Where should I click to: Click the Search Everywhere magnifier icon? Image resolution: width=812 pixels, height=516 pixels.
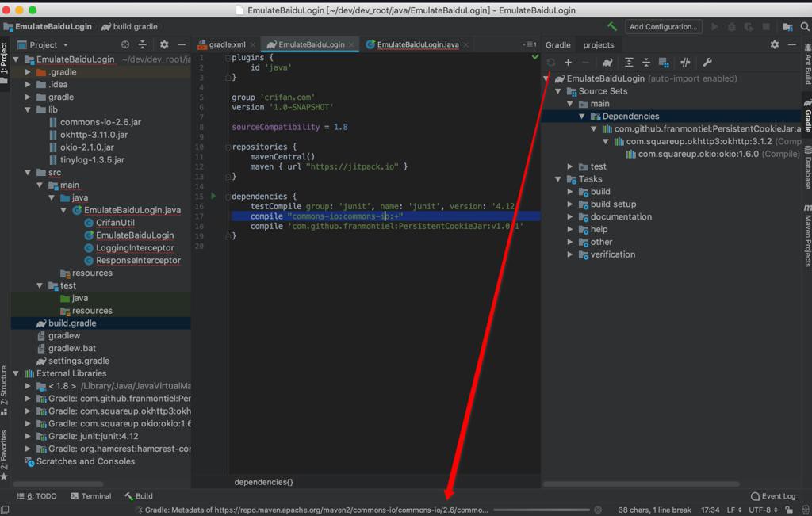click(803, 26)
